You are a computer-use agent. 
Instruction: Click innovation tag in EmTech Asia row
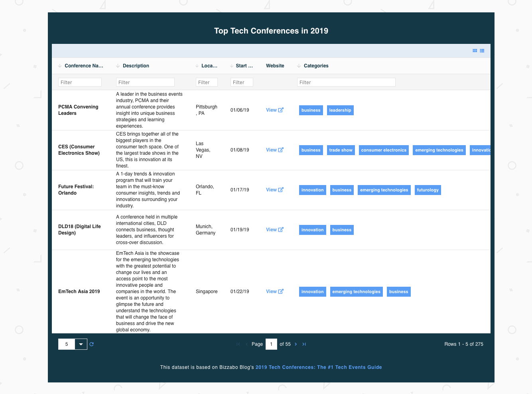coord(313,292)
